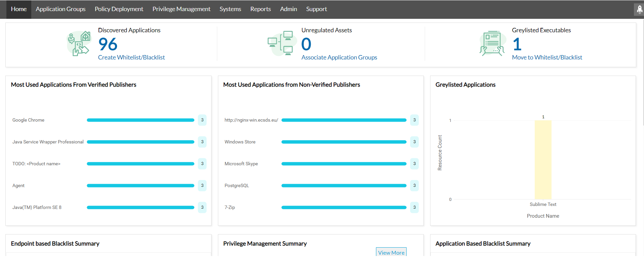Image resolution: width=644 pixels, height=257 pixels.
Task: Open the Reports menu
Action: 260,9
